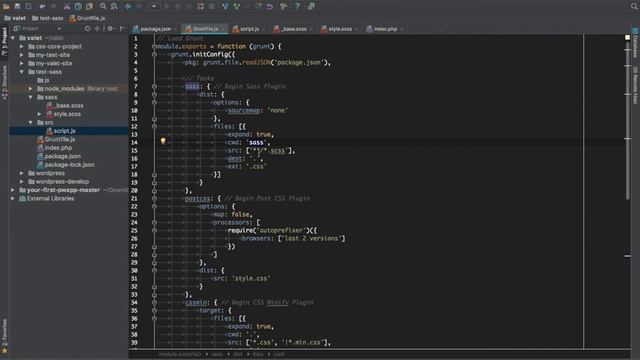
Task: Collapse the test-sass folder
Action: click(22, 72)
